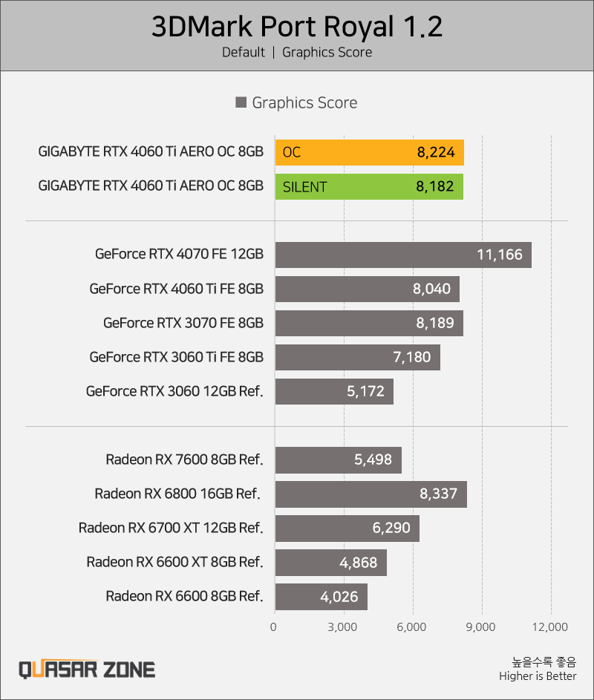Click the Graphics Score legend label
This screenshot has height=700, width=594.
(x=304, y=102)
